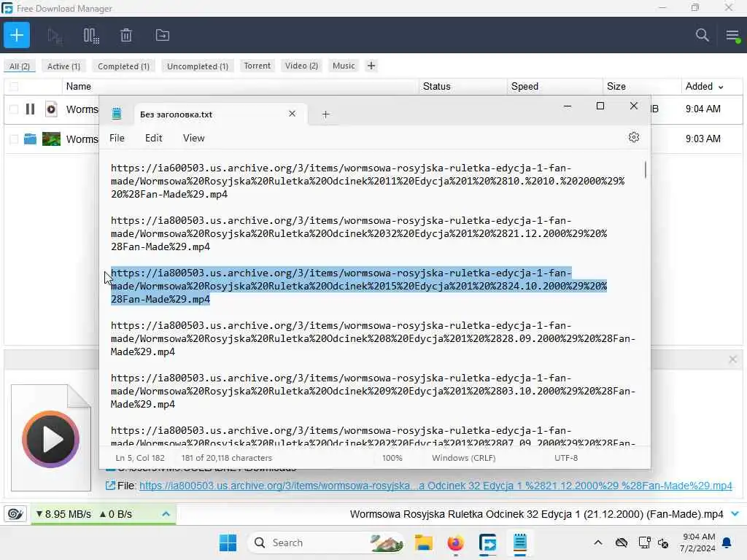Screen dimensions: 747x560
Task: Select the Music filter tab
Action: pos(344,66)
